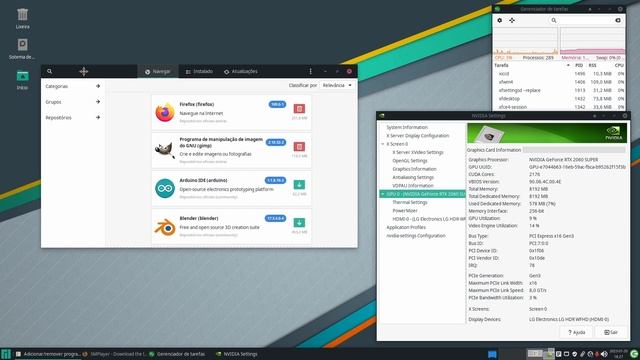Image resolution: width=640 pixels, height=360 pixels.
Task: Select HDMI-0 LG Electronics display item
Action: [x=429, y=219]
